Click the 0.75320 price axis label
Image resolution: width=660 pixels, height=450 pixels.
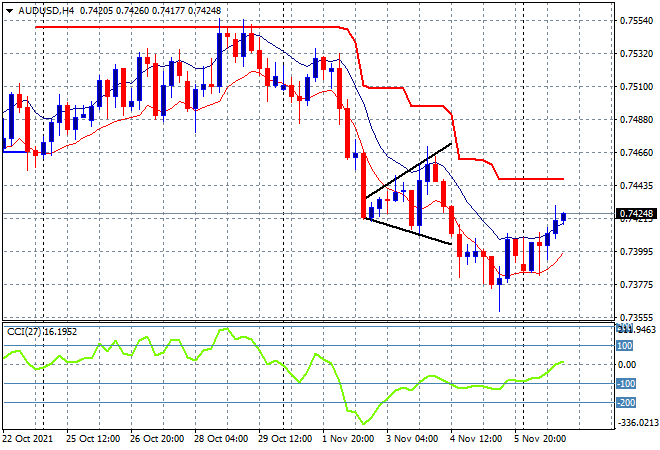[x=636, y=53]
